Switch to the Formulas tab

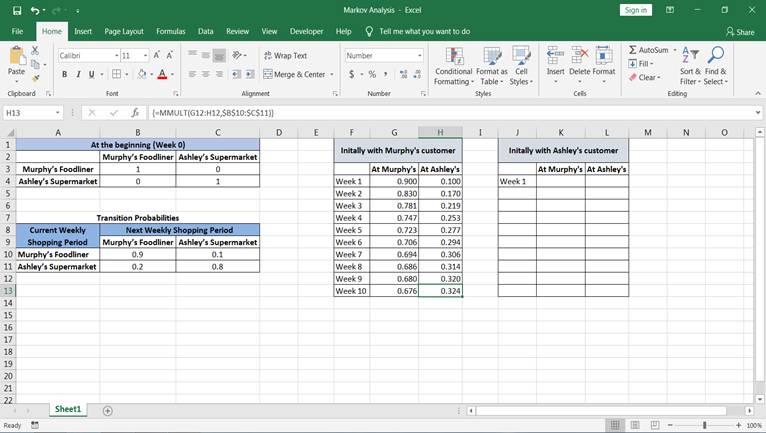[170, 31]
